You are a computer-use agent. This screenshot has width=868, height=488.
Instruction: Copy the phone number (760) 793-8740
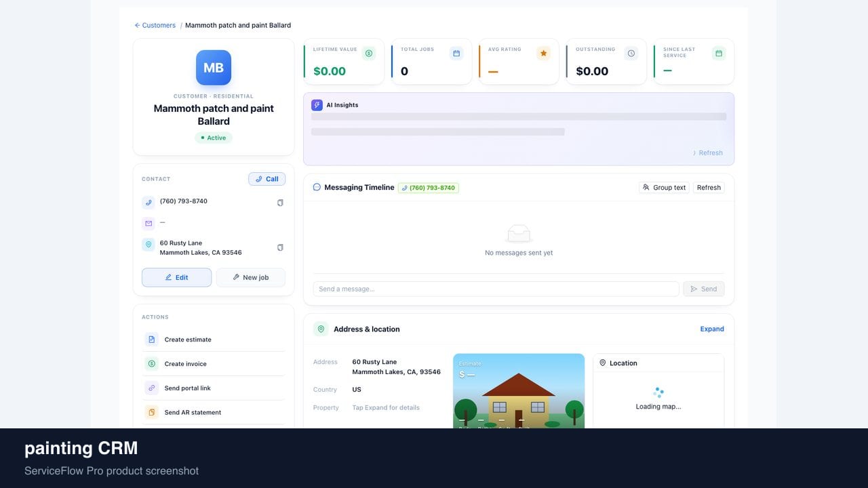coord(280,203)
